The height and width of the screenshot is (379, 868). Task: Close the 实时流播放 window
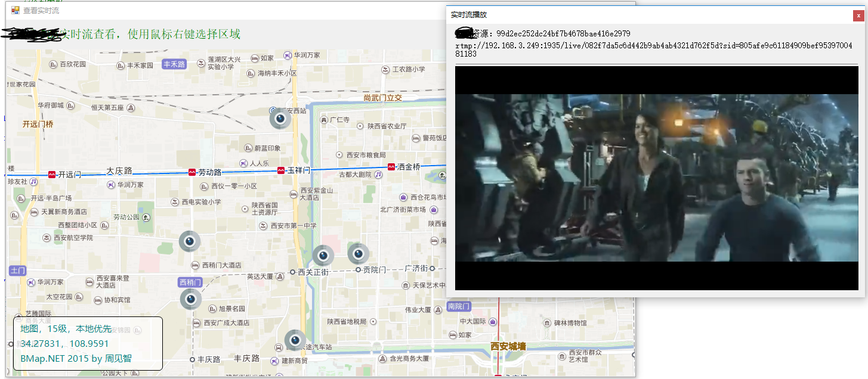pyautogui.click(x=857, y=15)
